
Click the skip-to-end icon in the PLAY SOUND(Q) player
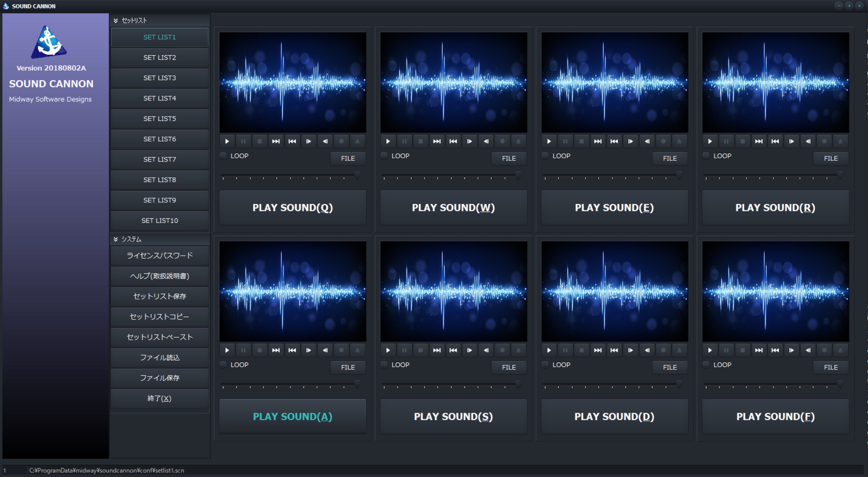(276, 141)
